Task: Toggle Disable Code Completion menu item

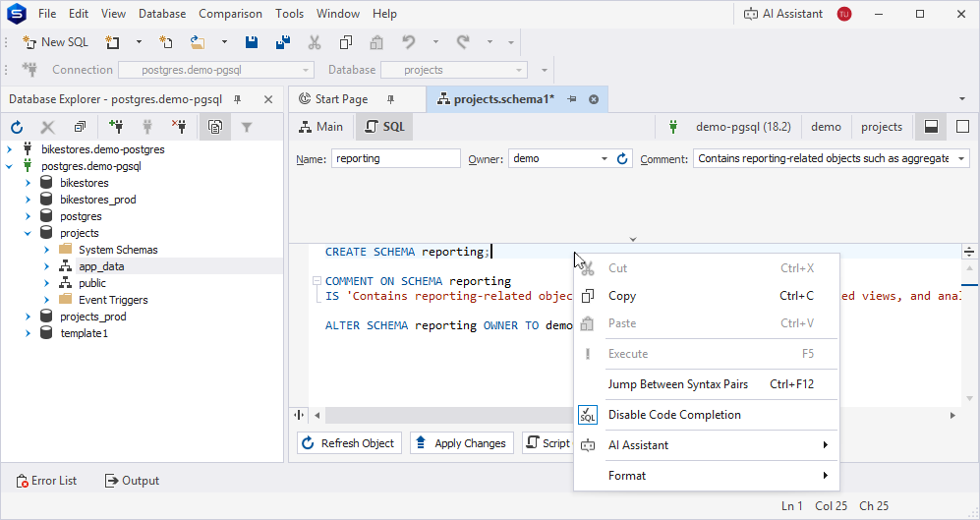Action: pos(707,415)
